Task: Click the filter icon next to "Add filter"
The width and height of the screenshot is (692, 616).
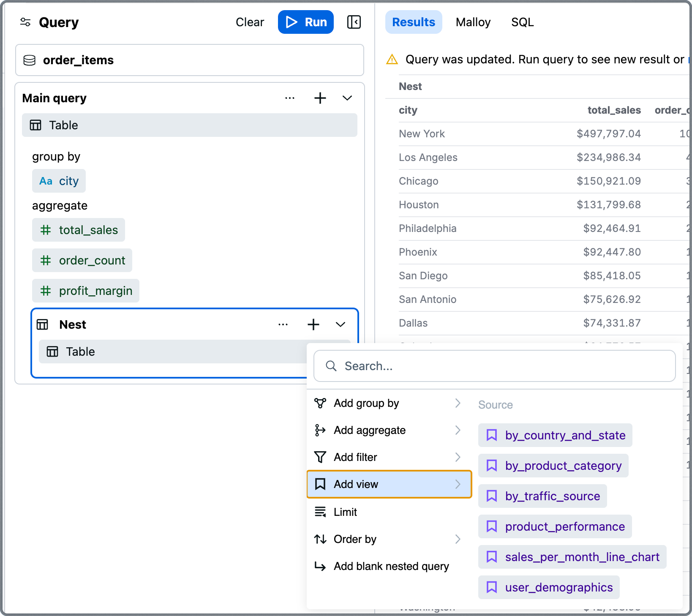Action: (321, 457)
